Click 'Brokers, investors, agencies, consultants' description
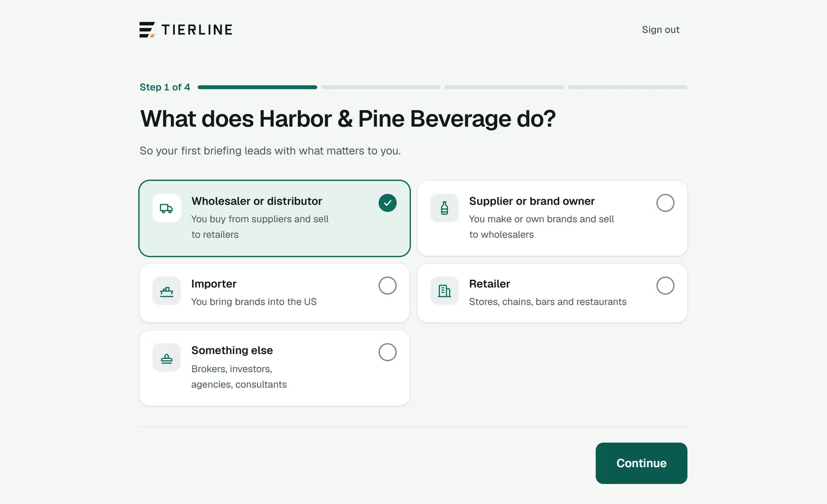 239,377
